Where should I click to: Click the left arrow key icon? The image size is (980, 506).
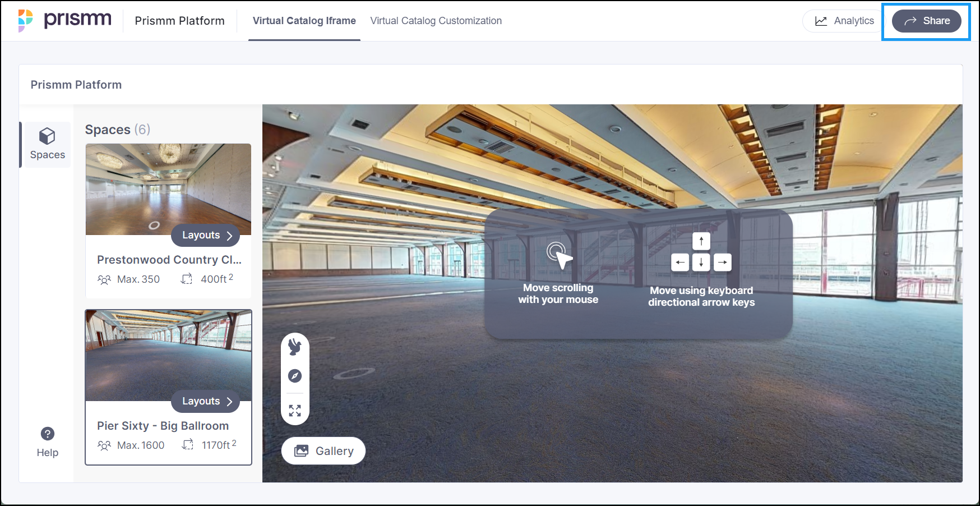[680, 262]
